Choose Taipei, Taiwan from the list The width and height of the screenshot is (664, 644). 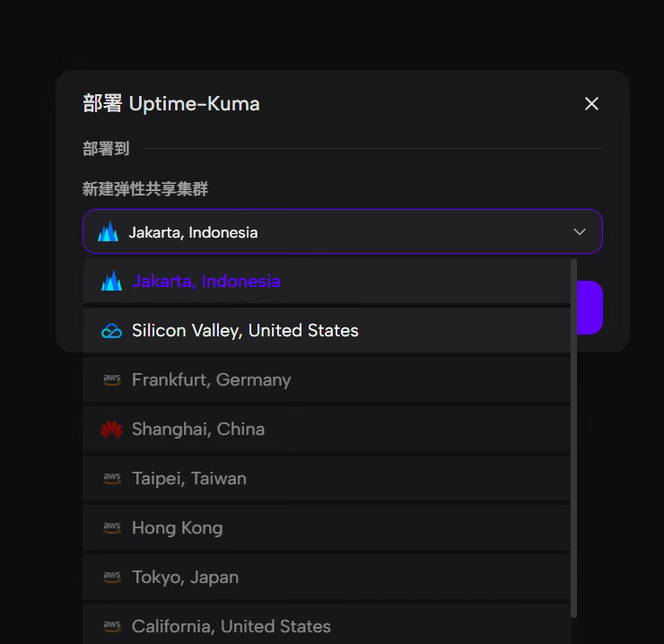pyautogui.click(x=189, y=479)
